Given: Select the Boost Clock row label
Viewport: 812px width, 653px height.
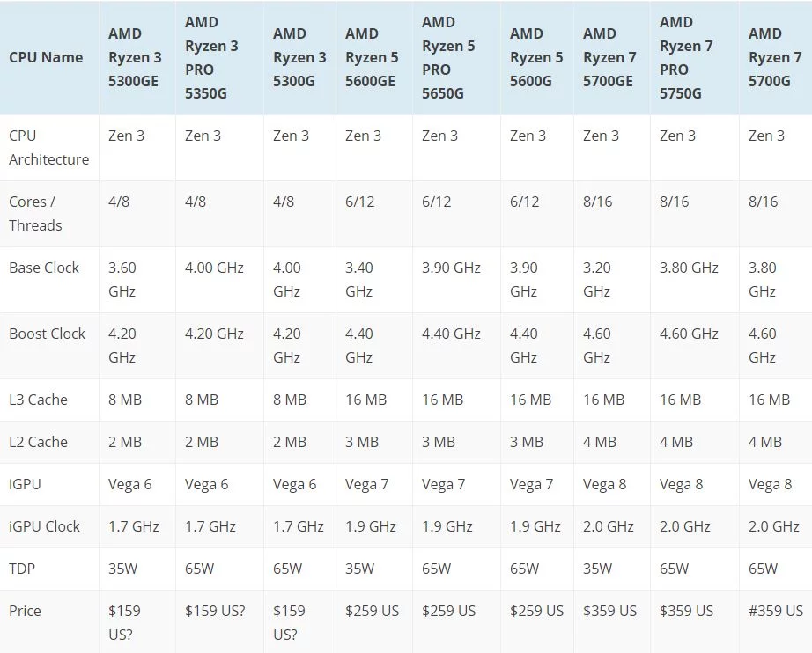Looking at the screenshot, I should click(x=48, y=334).
